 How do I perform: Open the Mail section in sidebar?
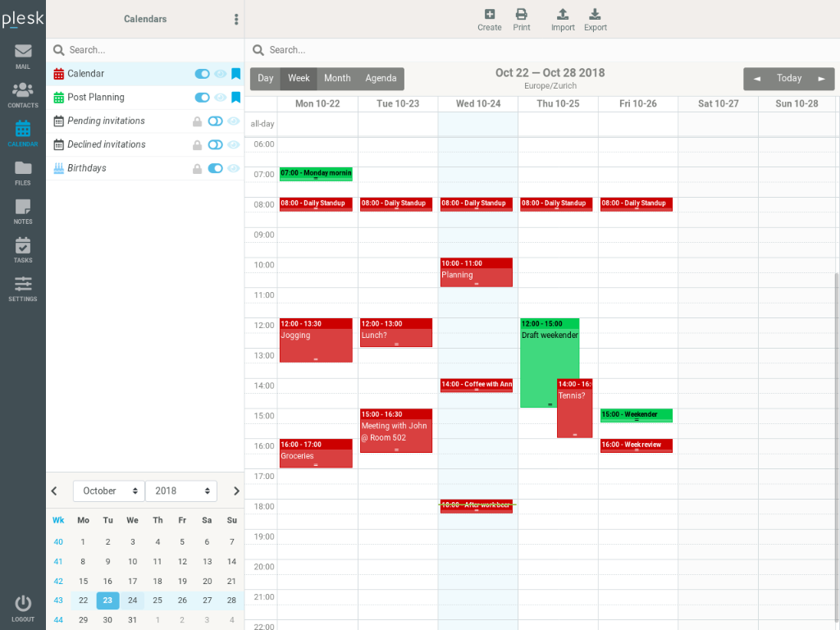23,56
